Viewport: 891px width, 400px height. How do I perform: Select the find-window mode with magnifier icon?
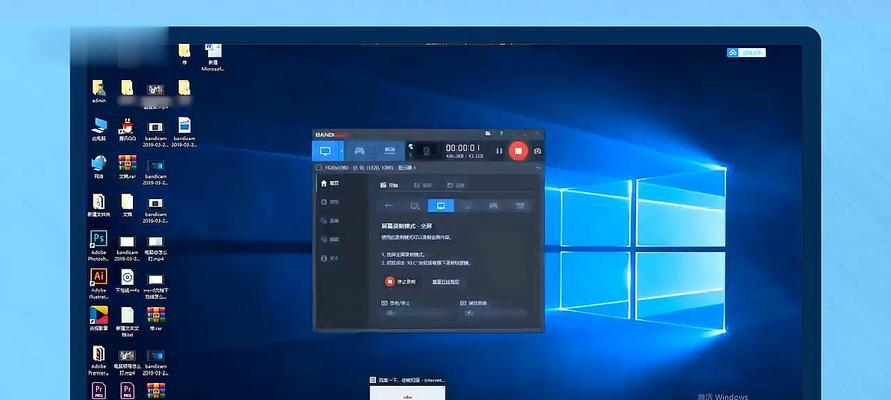point(414,206)
